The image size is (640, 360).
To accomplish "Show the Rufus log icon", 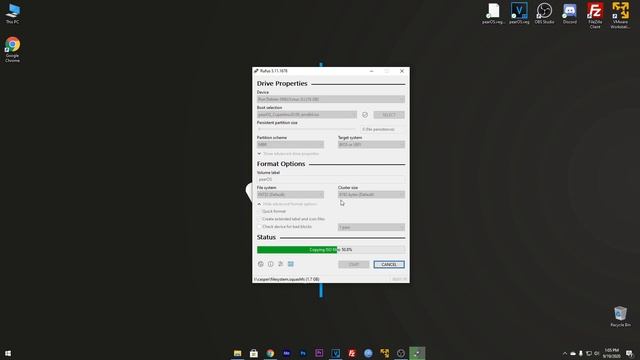I will click(x=291, y=264).
